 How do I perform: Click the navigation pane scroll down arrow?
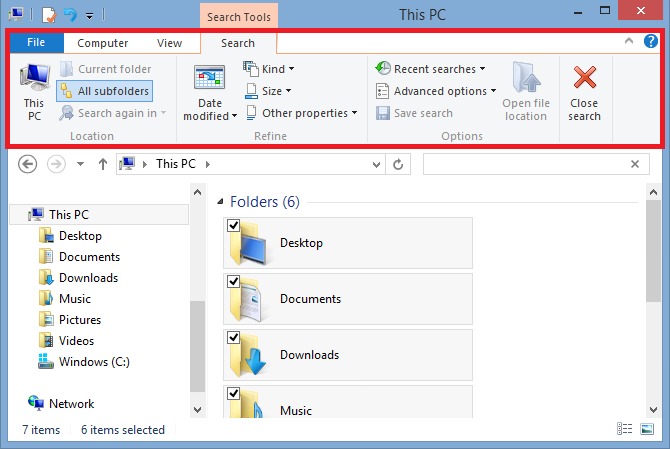(197, 410)
